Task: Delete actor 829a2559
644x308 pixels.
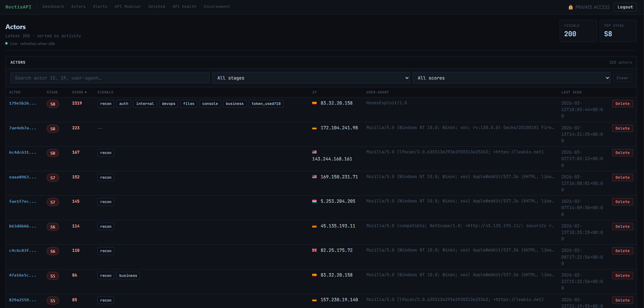Action: (622, 300)
